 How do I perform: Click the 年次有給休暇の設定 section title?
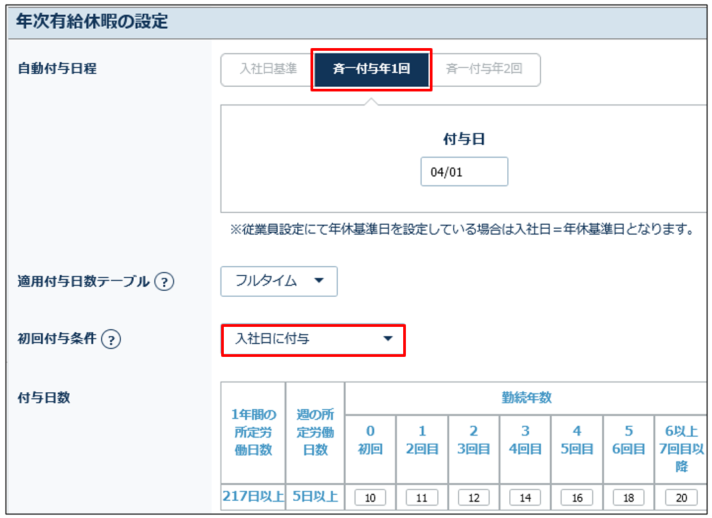(x=92, y=21)
